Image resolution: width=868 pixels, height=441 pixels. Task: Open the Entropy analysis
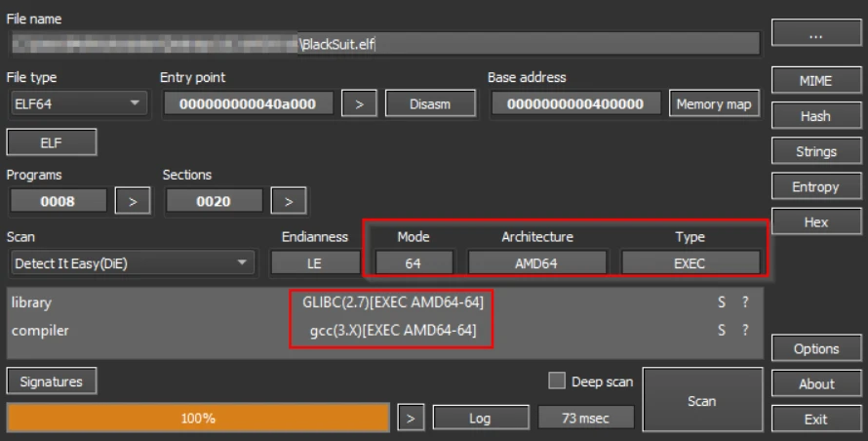(x=815, y=186)
